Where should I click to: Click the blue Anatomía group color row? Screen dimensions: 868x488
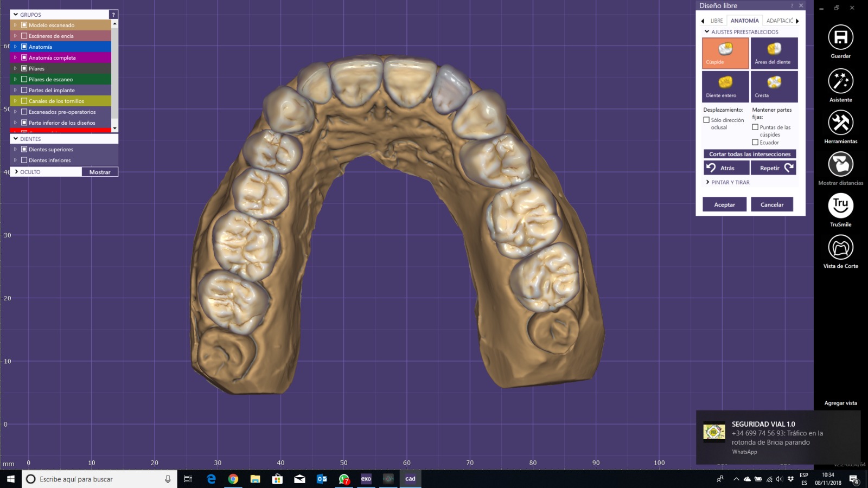click(61, 47)
